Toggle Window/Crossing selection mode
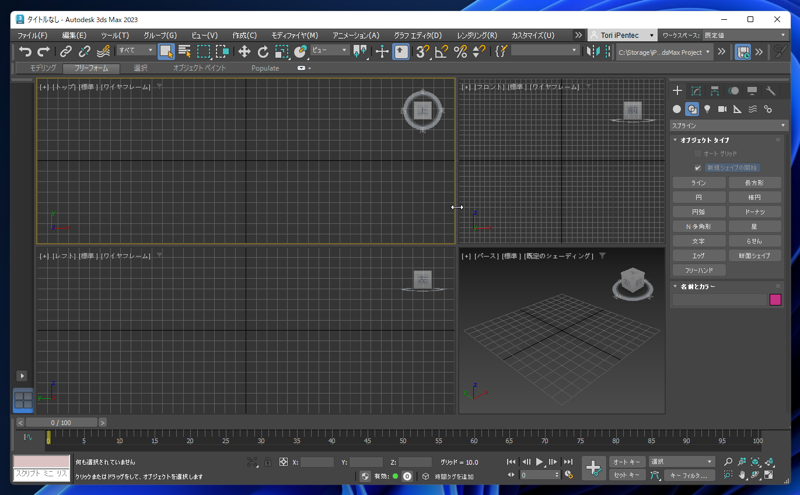 [222, 52]
